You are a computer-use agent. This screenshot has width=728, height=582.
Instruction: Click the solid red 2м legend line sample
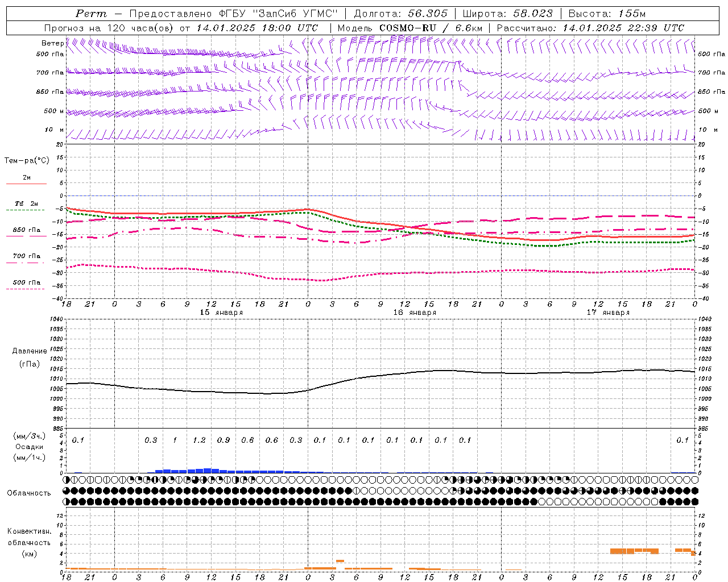(26, 184)
